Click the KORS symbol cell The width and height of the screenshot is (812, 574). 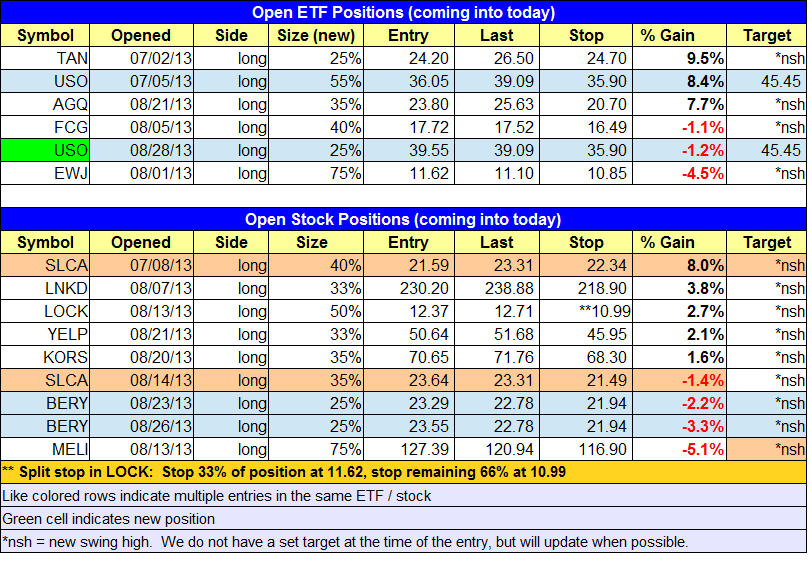(x=45, y=357)
